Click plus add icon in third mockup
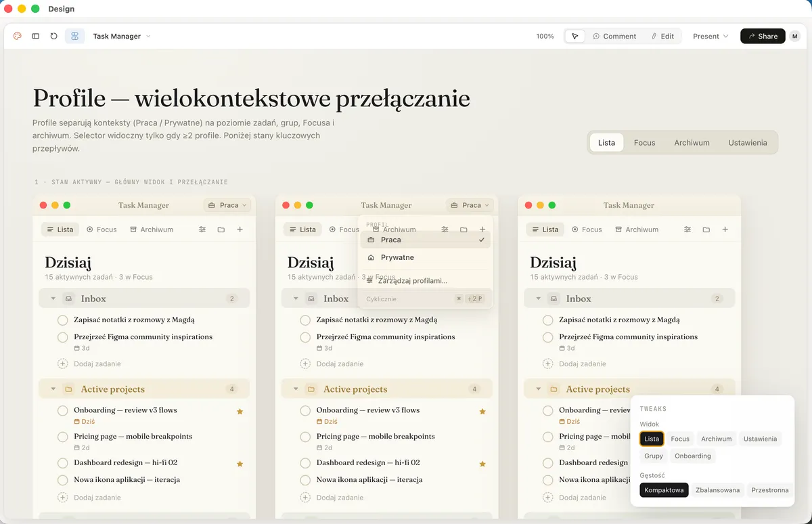 pos(725,230)
